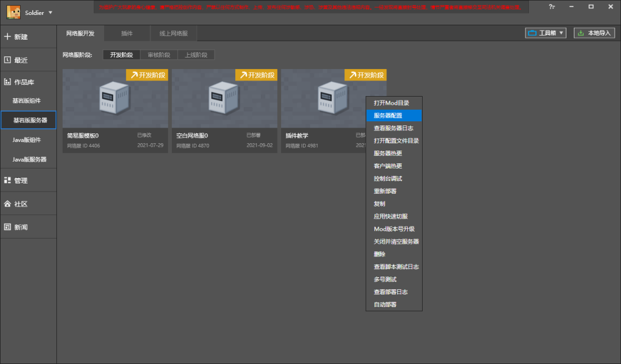Click the 作品库 library icon
The image size is (621, 364).
point(7,82)
